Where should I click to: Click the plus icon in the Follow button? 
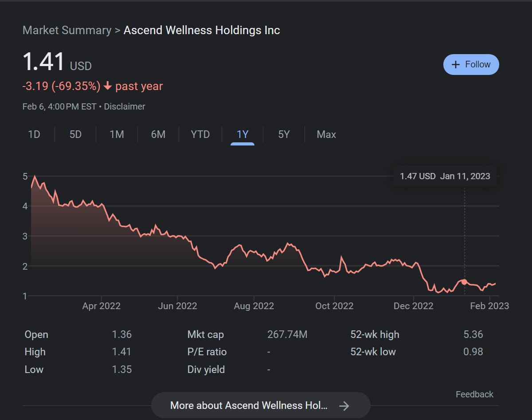tap(455, 65)
